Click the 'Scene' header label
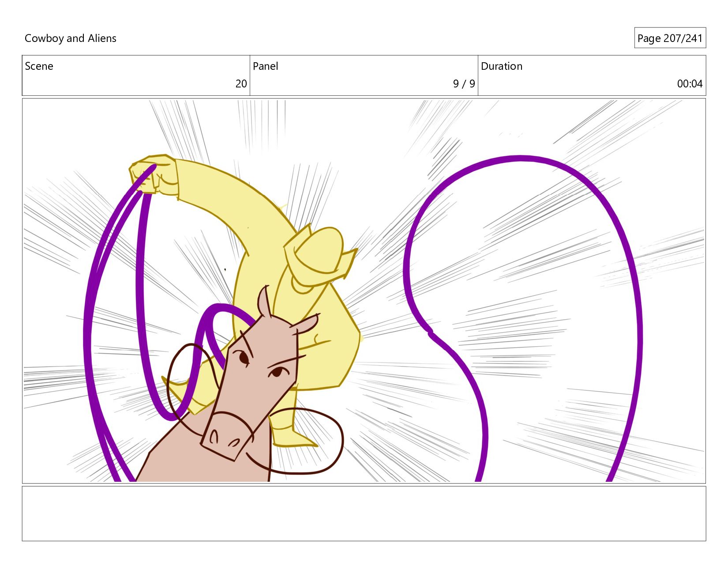728x563 pixels. (x=39, y=66)
